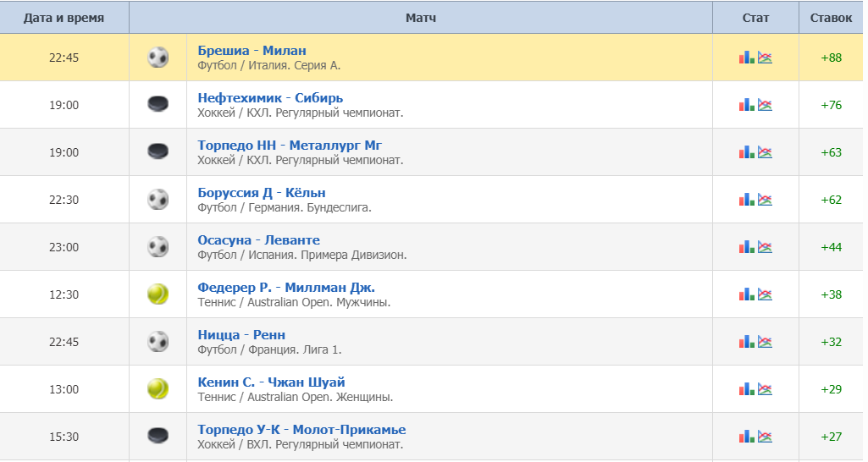This screenshot has width=868, height=462.
Task: Open the Федерер Р. - Миллман Дж. match
Action: [286, 287]
